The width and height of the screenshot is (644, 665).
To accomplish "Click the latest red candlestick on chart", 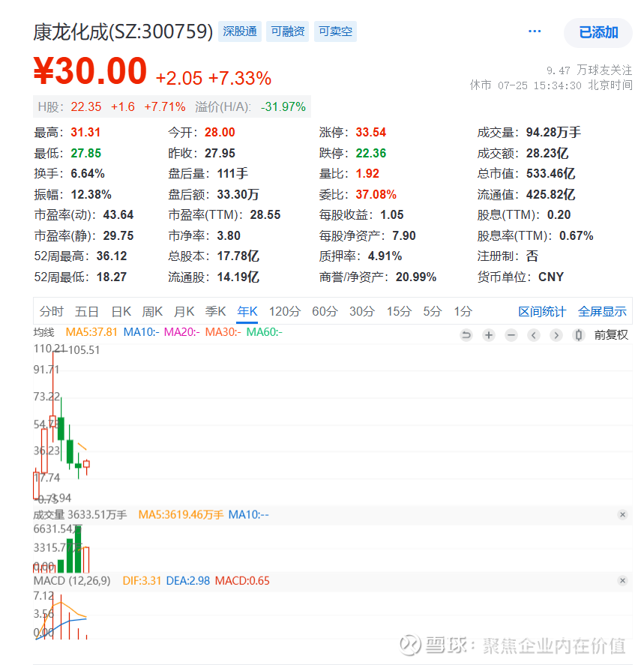I will point(86,464).
